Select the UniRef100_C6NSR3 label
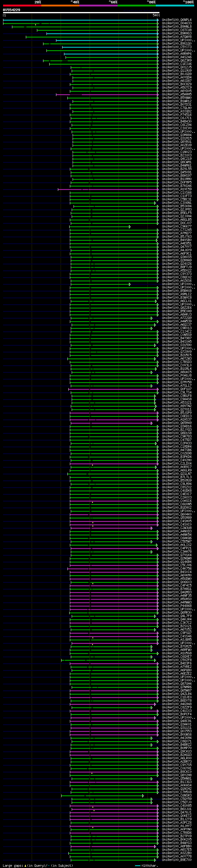This screenshot has width=197, height=868. [x=176, y=795]
